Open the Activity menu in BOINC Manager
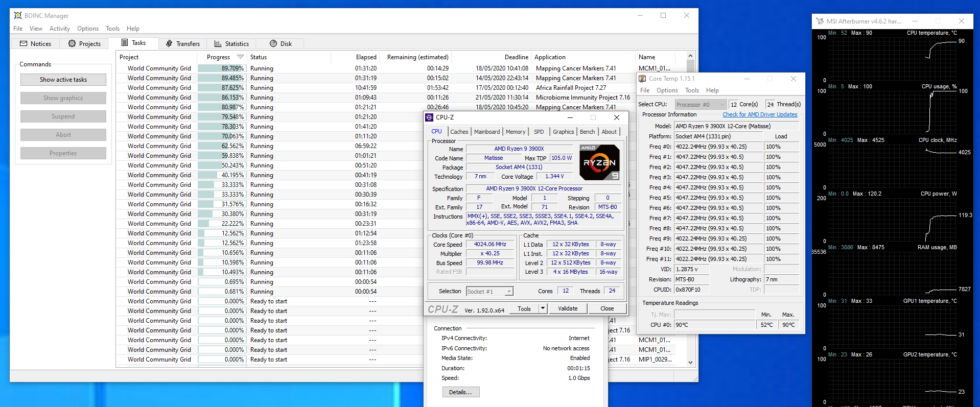This screenshot has width=980, height=407. [60, 29]
